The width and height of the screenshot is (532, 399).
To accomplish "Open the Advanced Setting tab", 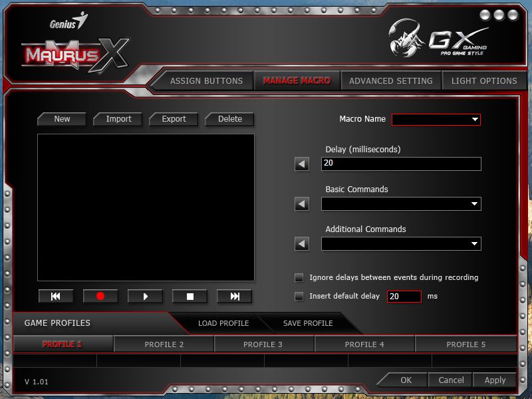I will point(391,80).
